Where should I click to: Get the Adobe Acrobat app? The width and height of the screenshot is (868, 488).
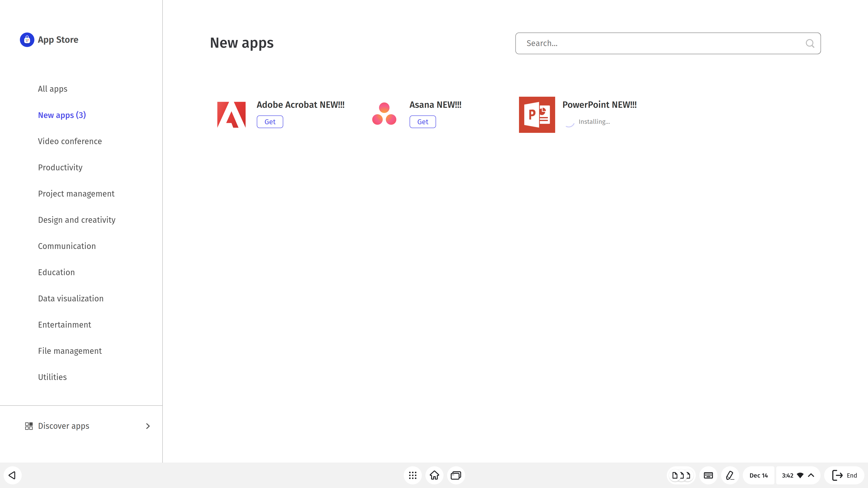(x=270, y=122)
